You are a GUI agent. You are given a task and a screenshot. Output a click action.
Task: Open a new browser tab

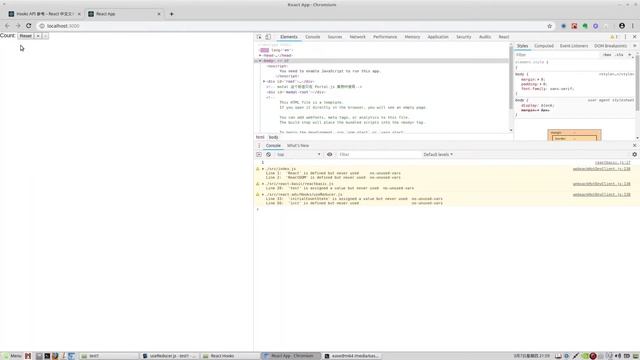[171, 14]
